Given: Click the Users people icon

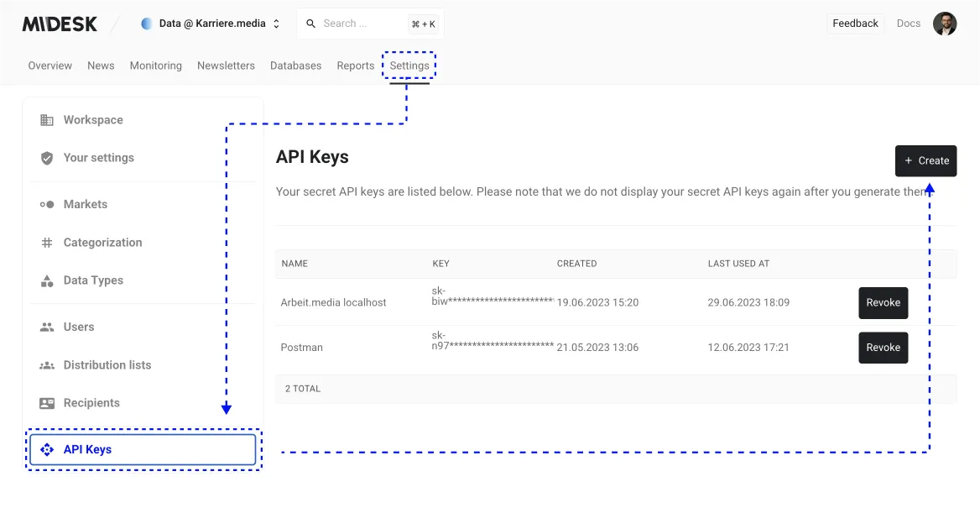Looking at the screenshot, I should tap(47, 327).
